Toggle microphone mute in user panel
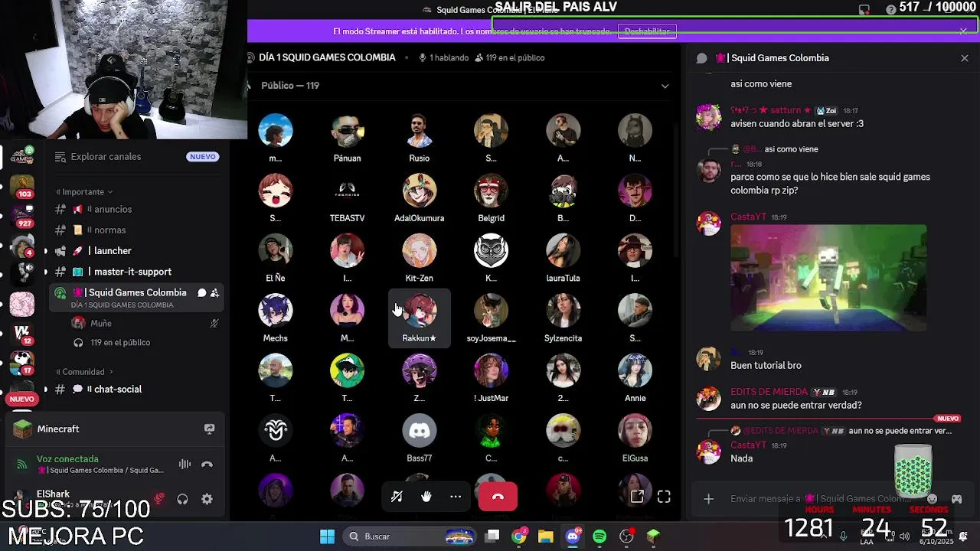This screenshot has width=980, height=551. click(x=159, y=499)
